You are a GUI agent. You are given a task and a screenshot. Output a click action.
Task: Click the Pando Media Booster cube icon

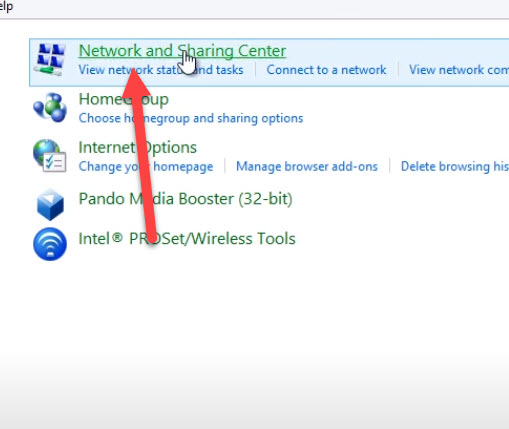[50, 204]
